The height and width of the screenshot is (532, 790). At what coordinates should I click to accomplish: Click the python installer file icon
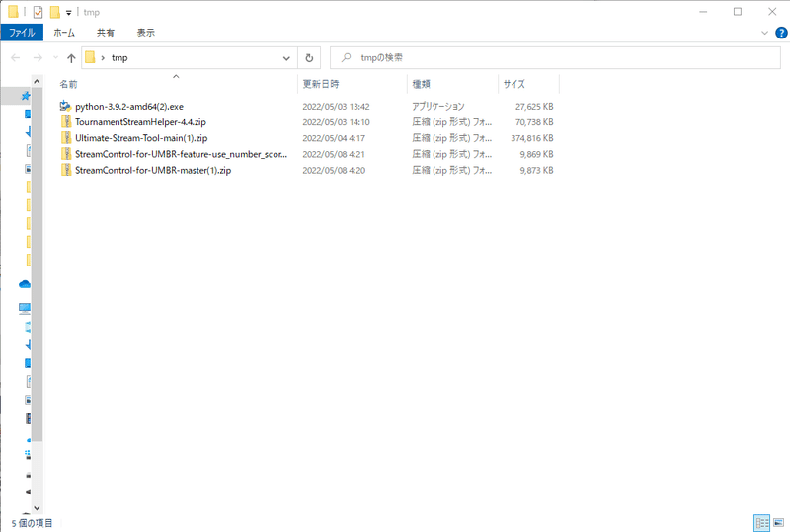click(65, 106)
